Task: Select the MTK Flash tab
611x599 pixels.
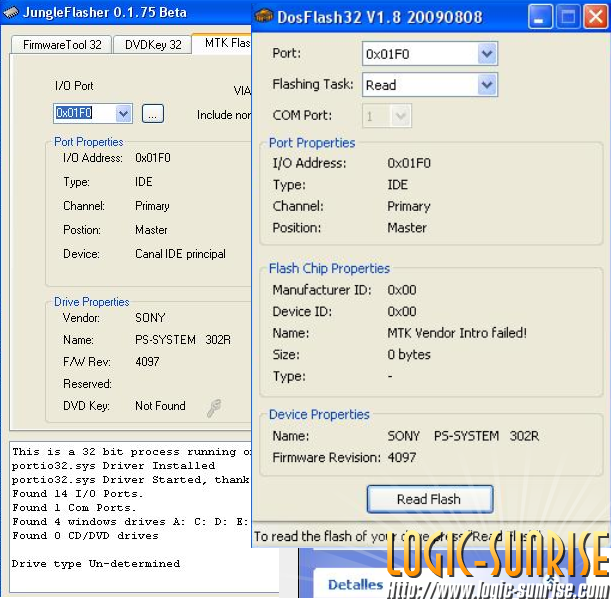Action: (223, 43)
